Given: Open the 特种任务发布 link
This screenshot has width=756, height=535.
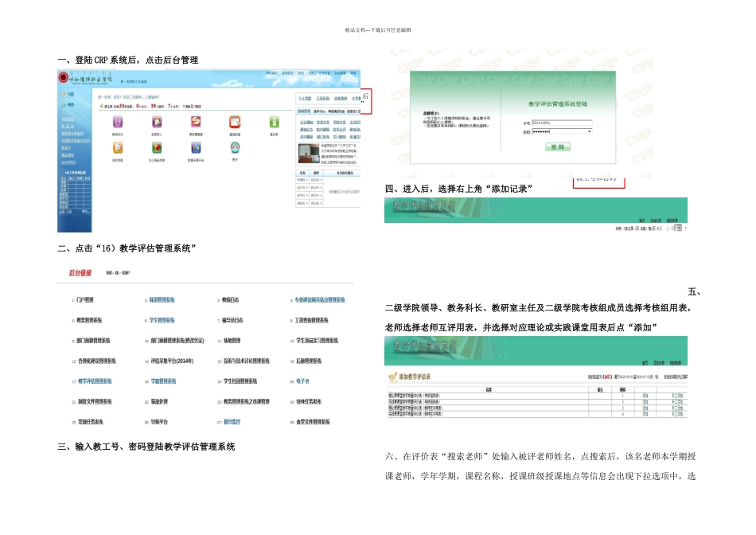Looking at the screenshot, I should coord(309,401).
